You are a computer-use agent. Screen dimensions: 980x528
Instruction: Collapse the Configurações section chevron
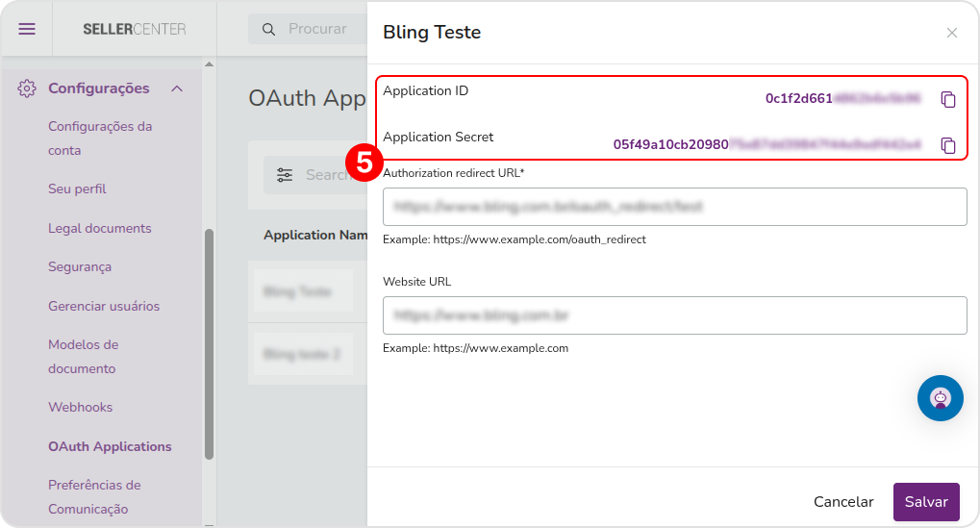(177, 88)
